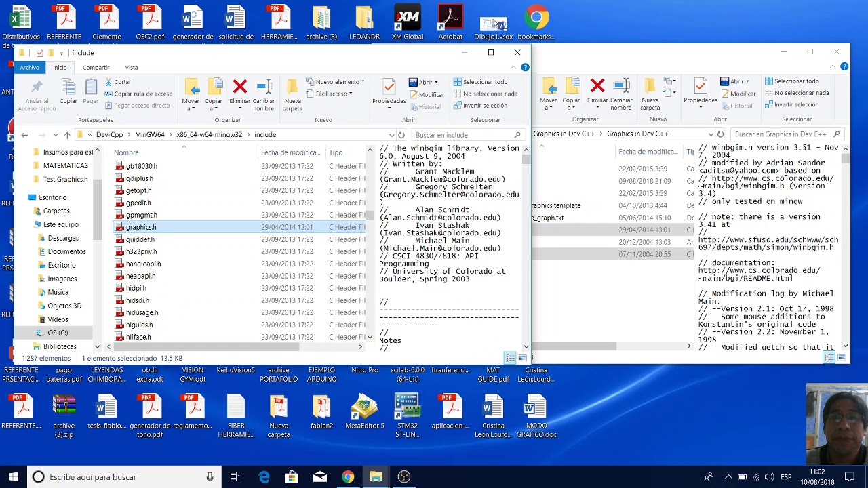Sort by Fecha de modificación column in include
The width and height of the screenshot is (868, 488).
click(x=290, y=152)
